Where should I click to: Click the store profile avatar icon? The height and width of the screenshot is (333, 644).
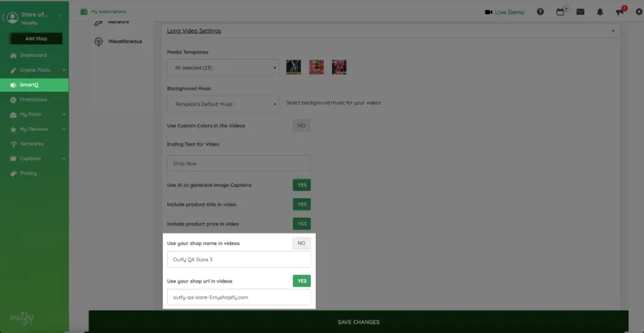(x=11, y=18)
